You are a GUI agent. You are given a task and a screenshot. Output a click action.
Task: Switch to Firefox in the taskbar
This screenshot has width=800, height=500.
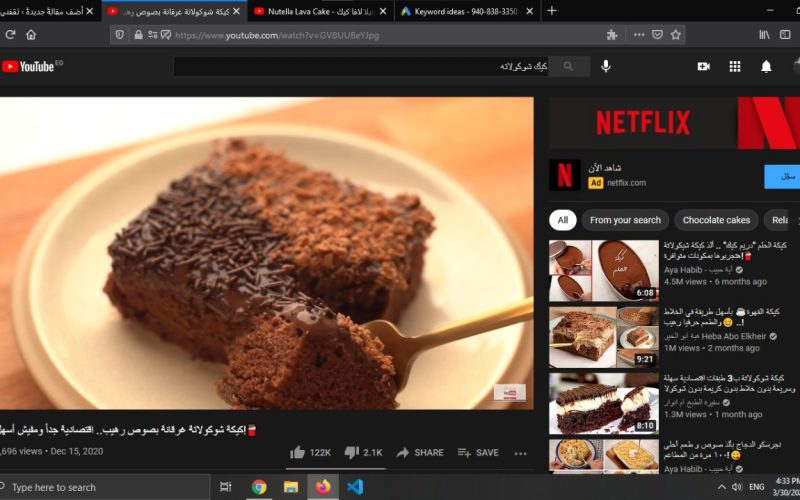322,487
